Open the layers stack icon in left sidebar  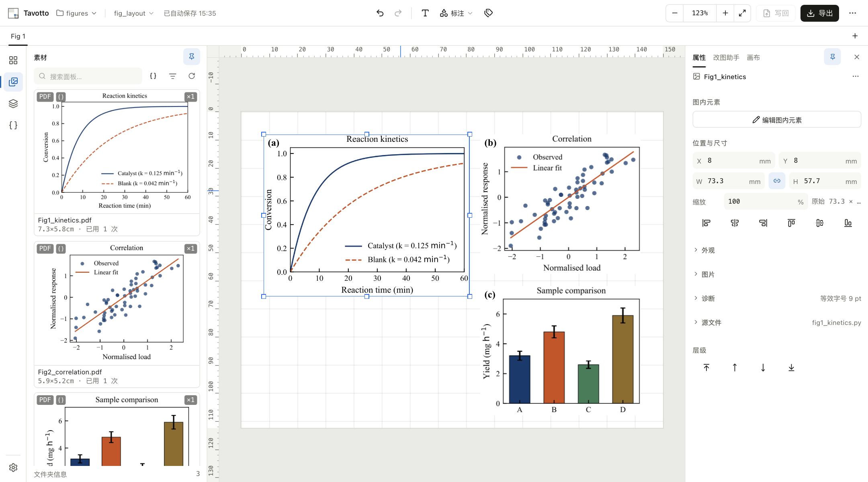click(13, 104)
